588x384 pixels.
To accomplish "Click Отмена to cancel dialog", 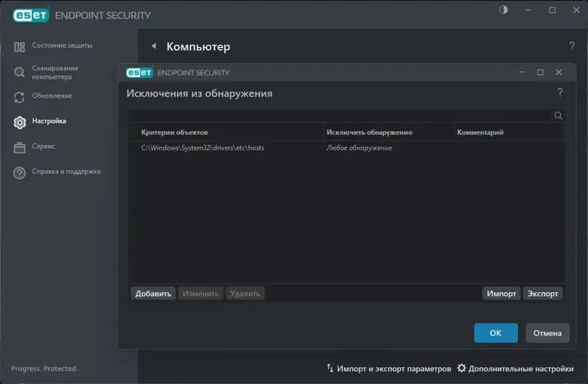I will tap(548, 333).
